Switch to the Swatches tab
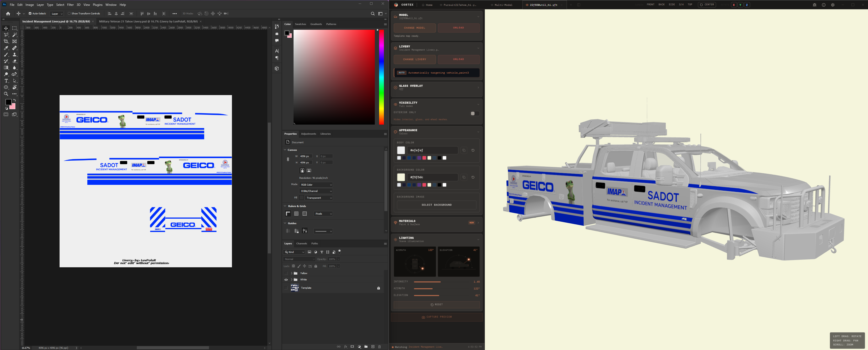868x350 pixels. (x=300, y=24)
